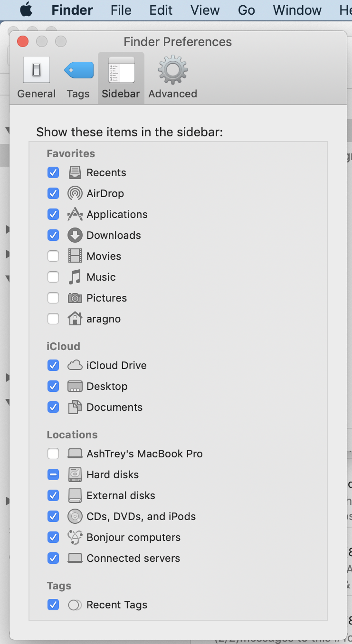Viewport: 352px width, 644px height.
Task: Enable the AshTrey's MacBook Pro checkbox
Action: click(53, 454)
